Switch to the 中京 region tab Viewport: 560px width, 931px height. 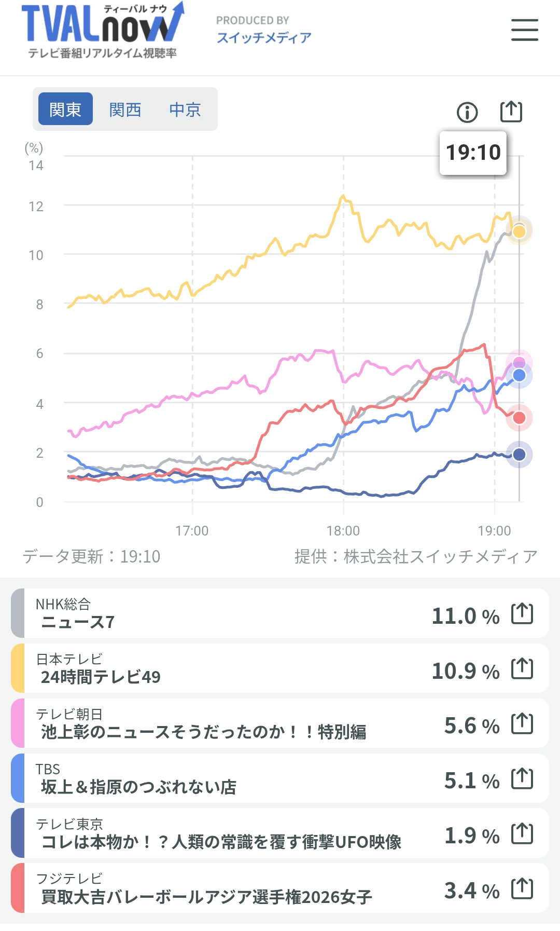[x=185, y=109]
